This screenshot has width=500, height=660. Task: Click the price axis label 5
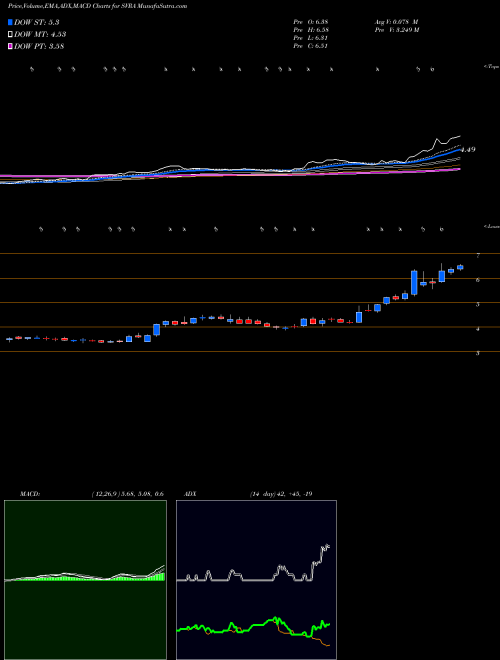coord(478,304)
